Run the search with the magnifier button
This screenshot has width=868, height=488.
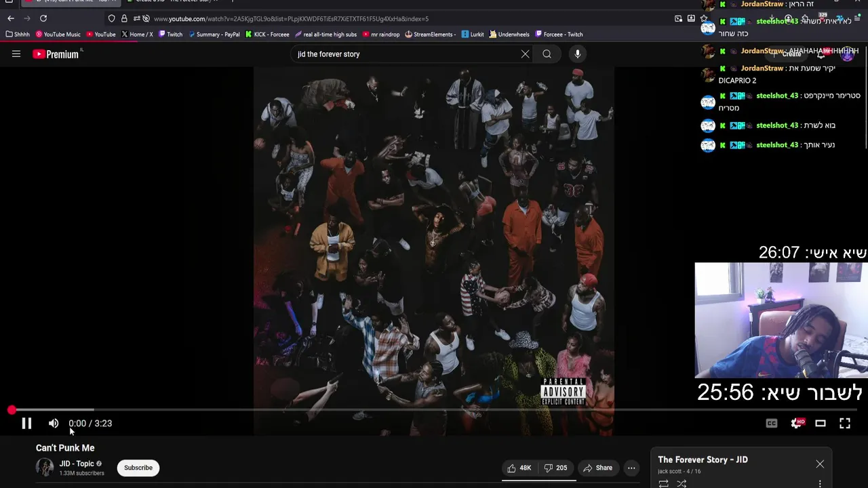point(547,54)
